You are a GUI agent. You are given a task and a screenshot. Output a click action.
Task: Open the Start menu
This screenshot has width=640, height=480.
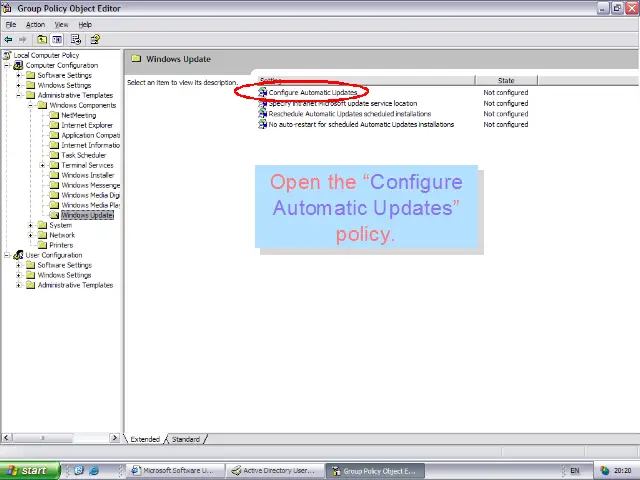pyautogui.click(x=30, y=470)
